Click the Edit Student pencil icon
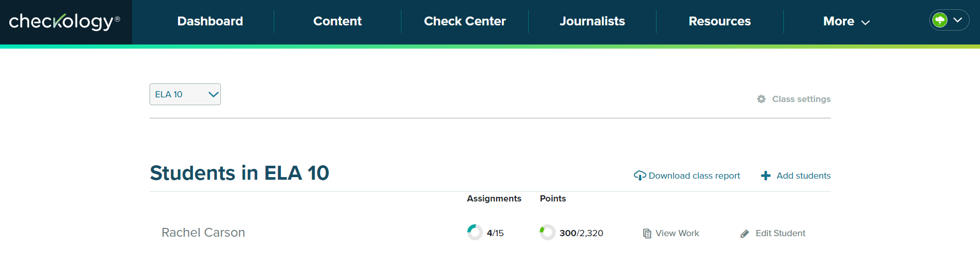Screen dimensions: 980x260 click(745, 234)
